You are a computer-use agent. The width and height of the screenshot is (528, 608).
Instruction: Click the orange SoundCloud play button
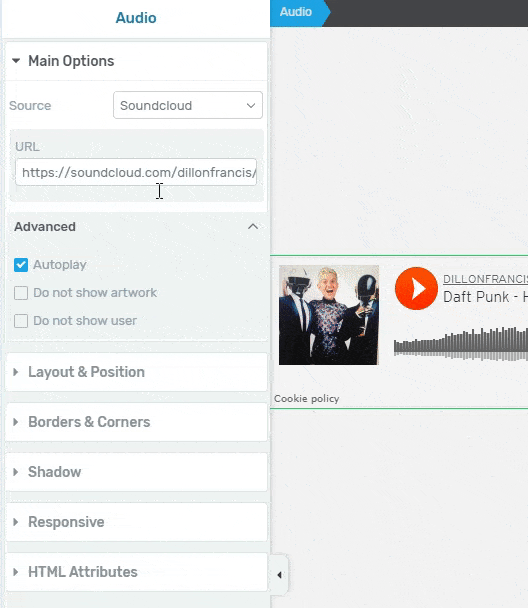416,288
